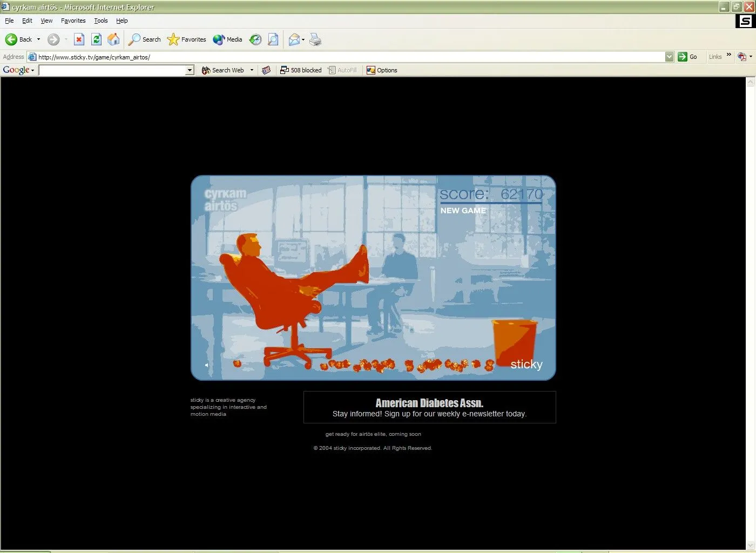This screenshot has height=553, width=756.
Task: Expand the Google search box dropdown
Action: coord(190,70)
